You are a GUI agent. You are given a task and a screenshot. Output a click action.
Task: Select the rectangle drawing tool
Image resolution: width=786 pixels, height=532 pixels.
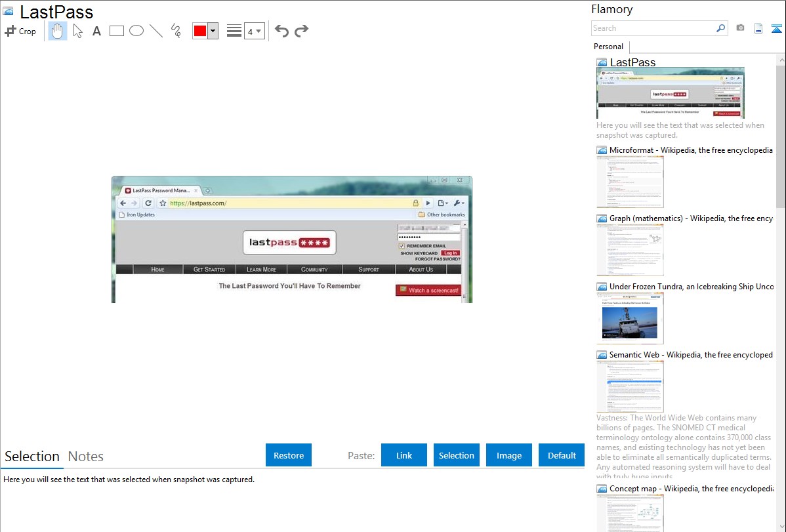tap(116, 31)
